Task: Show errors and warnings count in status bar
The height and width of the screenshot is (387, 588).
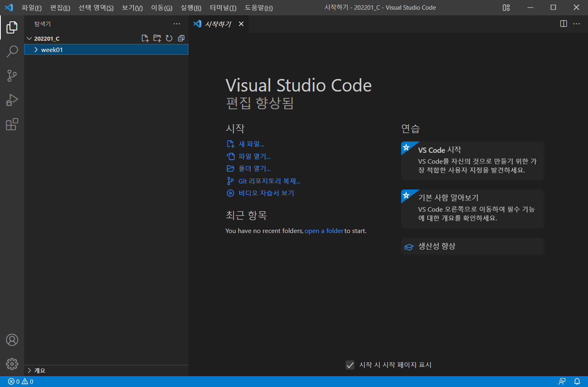Action: point(21,381)
